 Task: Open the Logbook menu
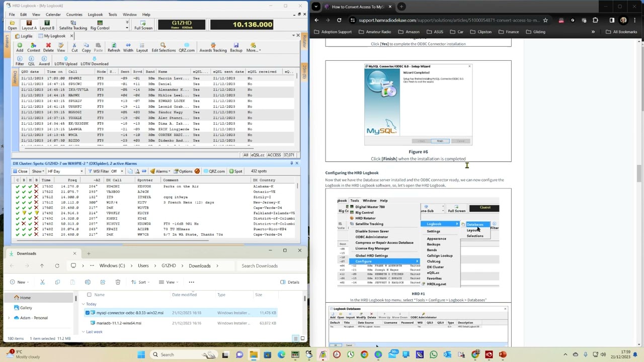[x=95, y=15]
